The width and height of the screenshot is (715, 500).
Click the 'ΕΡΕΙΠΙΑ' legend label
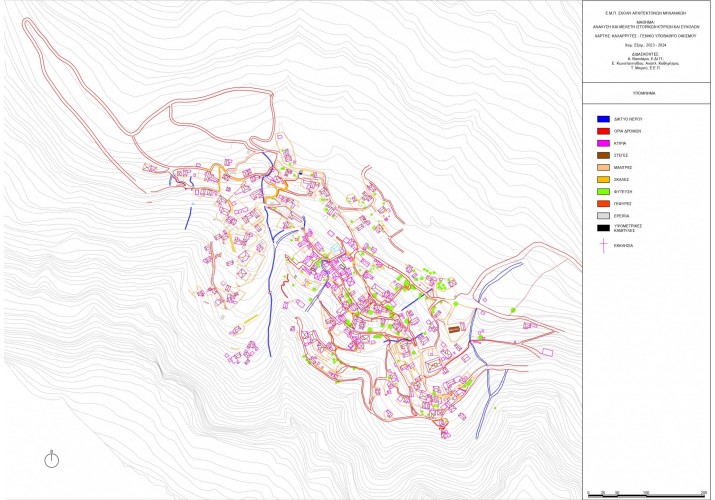coord(622,216)
